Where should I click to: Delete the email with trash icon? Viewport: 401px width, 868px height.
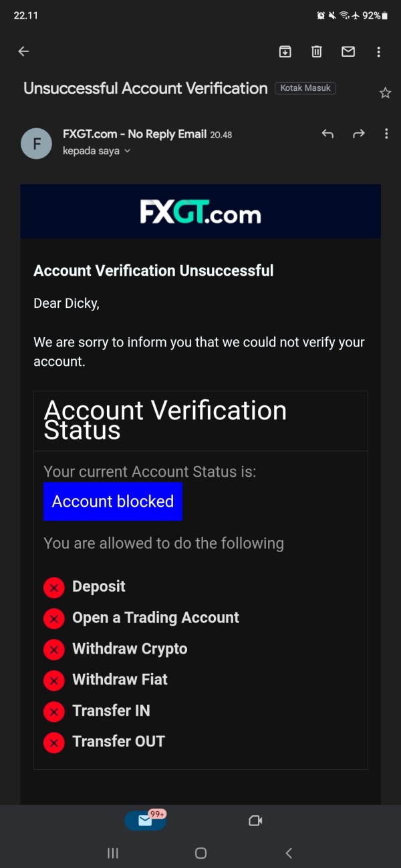[317, 51]
